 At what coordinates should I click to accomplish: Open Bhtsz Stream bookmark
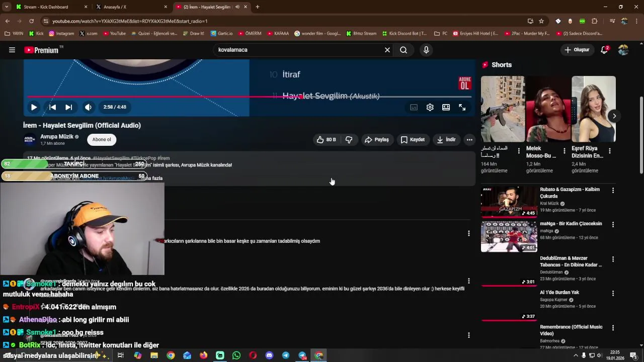(x=361, y=34)
